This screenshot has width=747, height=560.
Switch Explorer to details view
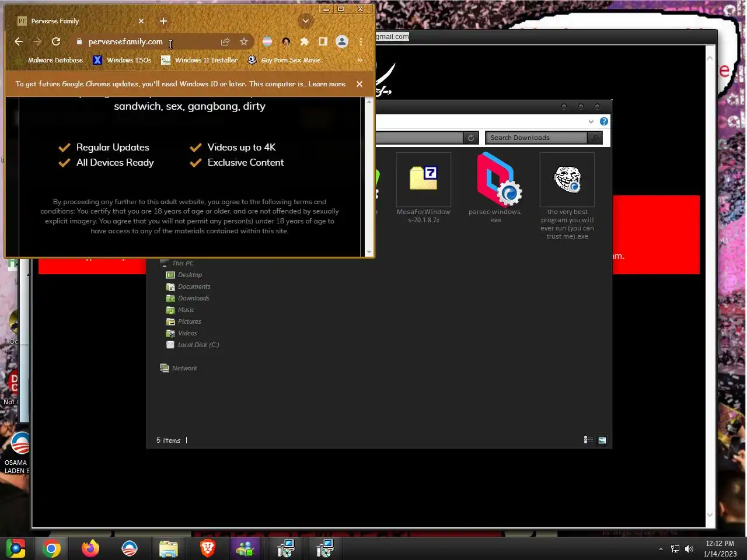tap(588, 440)
